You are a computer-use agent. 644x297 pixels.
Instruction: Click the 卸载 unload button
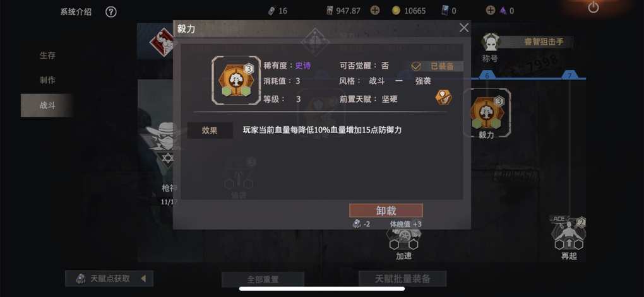[x=386, y=211]
